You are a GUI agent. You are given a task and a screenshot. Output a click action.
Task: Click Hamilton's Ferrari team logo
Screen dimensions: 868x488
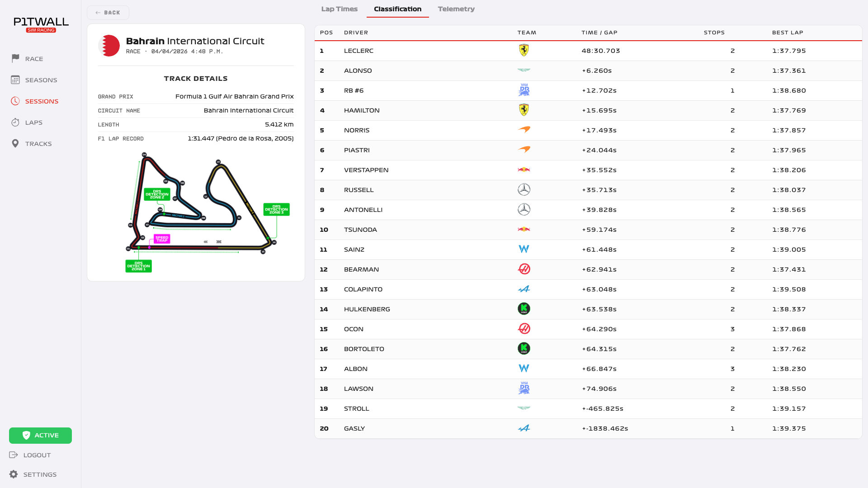point(524,110)
